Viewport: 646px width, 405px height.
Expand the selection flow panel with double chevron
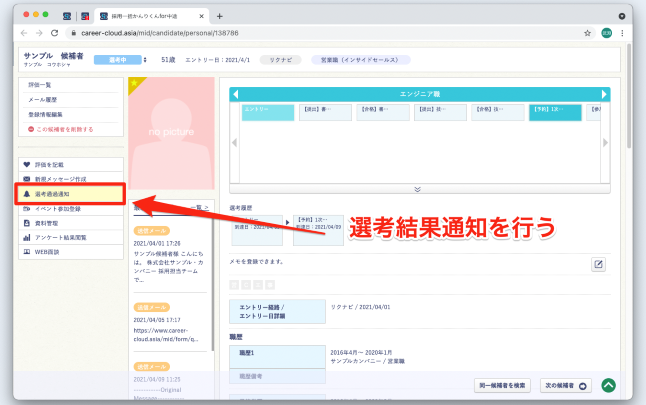pyautogui.click(x=417, y=188)
